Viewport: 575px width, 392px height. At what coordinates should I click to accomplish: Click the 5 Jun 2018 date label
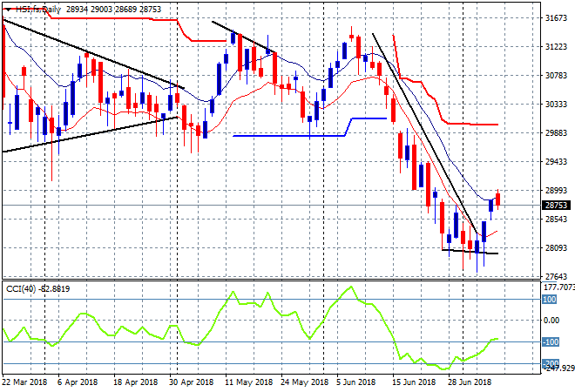pos(355,382)
